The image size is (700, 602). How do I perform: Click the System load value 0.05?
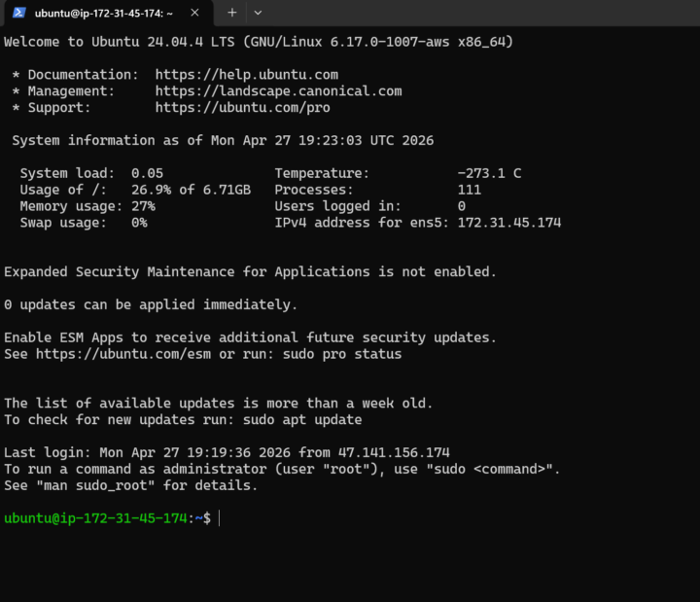point(147,173)
